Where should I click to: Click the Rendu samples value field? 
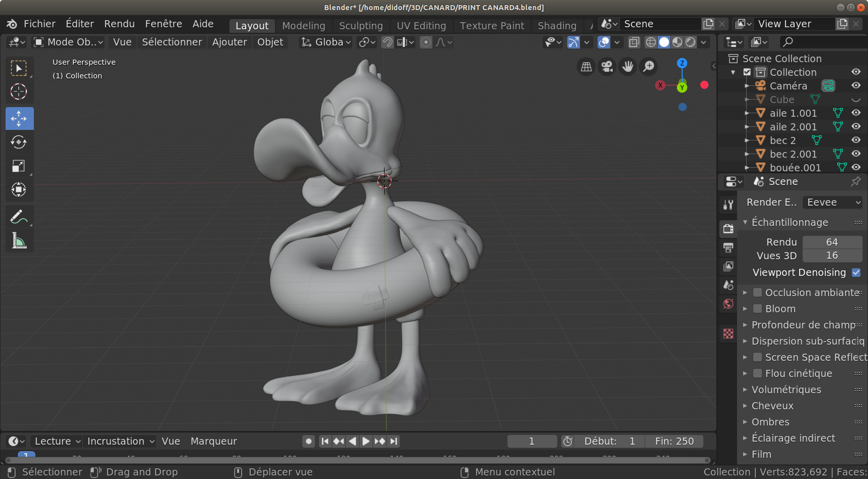(x=832, y=242)
